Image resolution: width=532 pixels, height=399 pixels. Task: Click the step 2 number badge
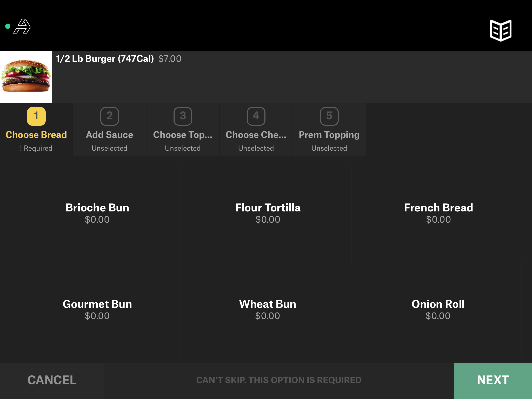[x=109, y=116]
